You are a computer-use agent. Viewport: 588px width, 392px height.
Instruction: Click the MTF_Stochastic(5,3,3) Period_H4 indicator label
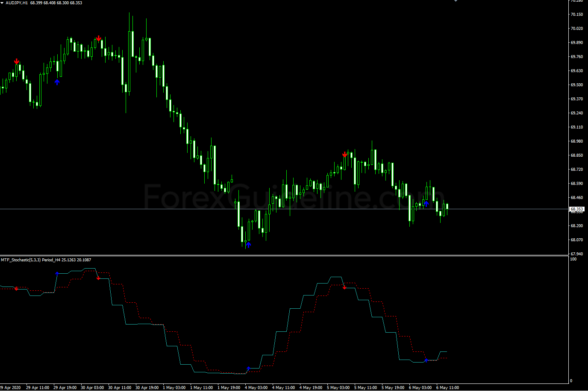(46, 260)
